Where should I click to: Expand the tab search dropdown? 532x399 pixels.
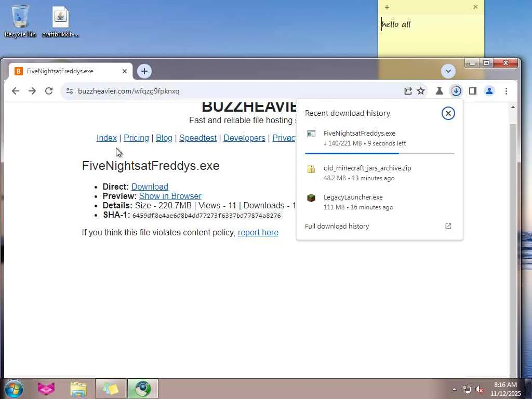coord(448,71)
